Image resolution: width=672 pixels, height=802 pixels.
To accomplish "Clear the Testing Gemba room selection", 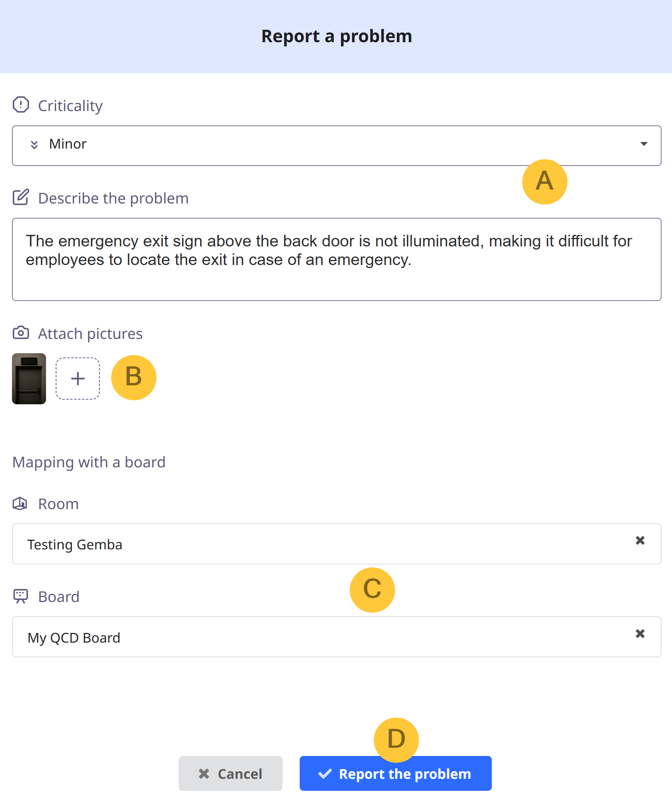I will pyautogui.click(x=640, y=540).
